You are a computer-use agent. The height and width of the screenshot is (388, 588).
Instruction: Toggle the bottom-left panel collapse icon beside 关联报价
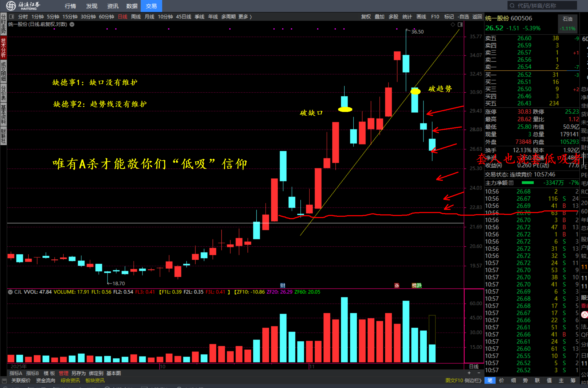pos(4,381)
